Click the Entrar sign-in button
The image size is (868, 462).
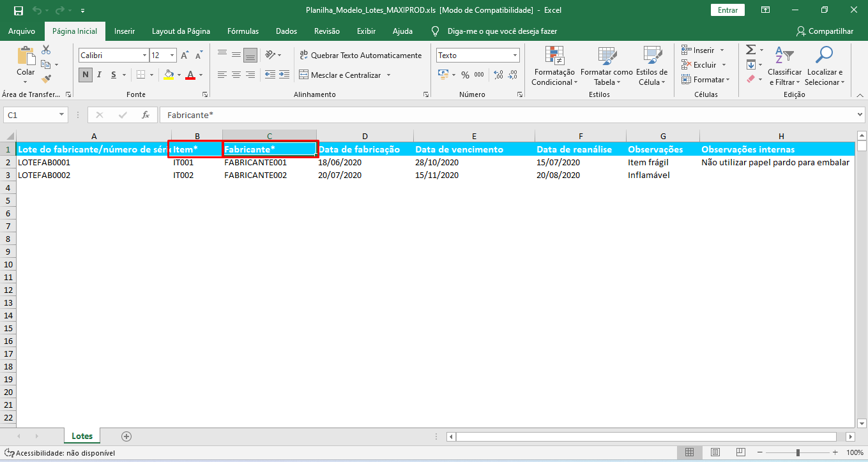coord(727,10)
